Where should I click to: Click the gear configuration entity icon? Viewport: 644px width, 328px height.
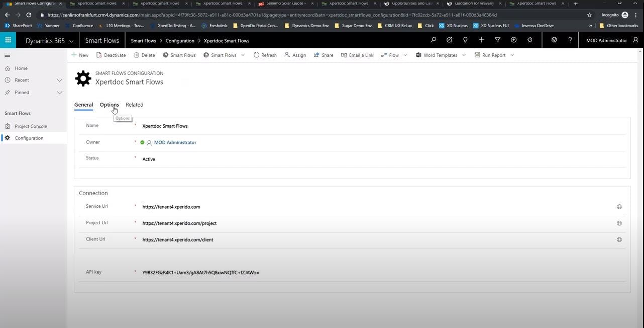point(83,78)
